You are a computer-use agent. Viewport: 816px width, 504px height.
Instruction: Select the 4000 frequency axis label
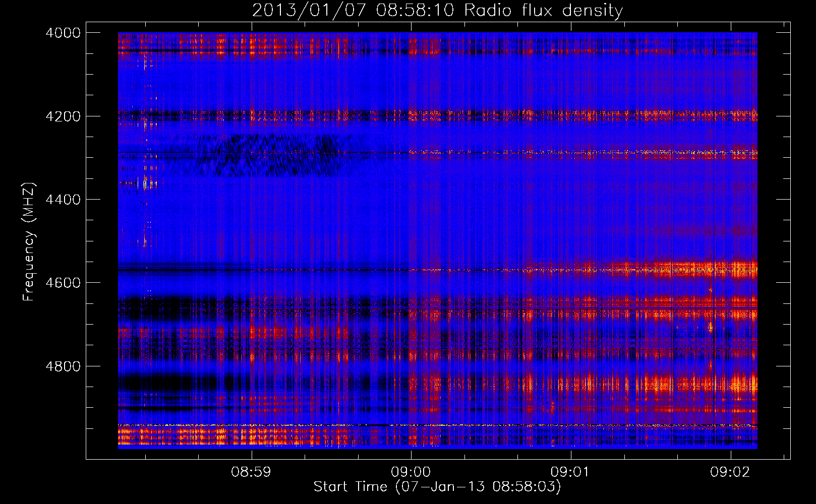pos(63,33)
